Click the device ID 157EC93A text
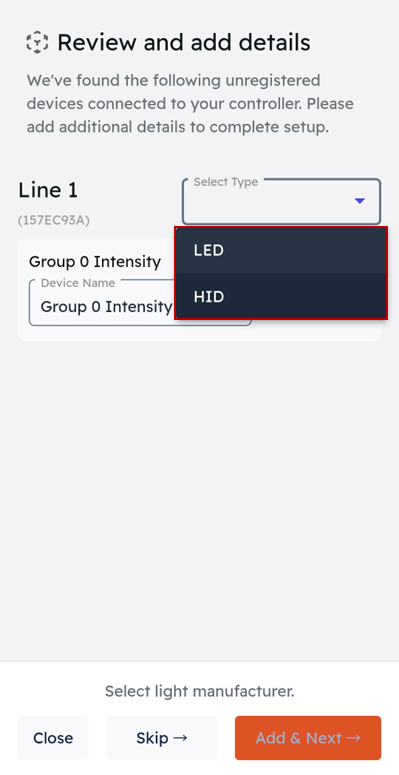 pyautogui.click(x=53, y=220)
